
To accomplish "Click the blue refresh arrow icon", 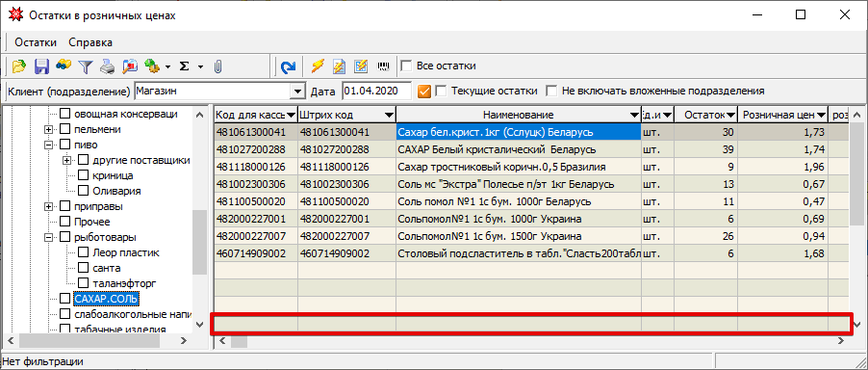I will tap(288, 66).
